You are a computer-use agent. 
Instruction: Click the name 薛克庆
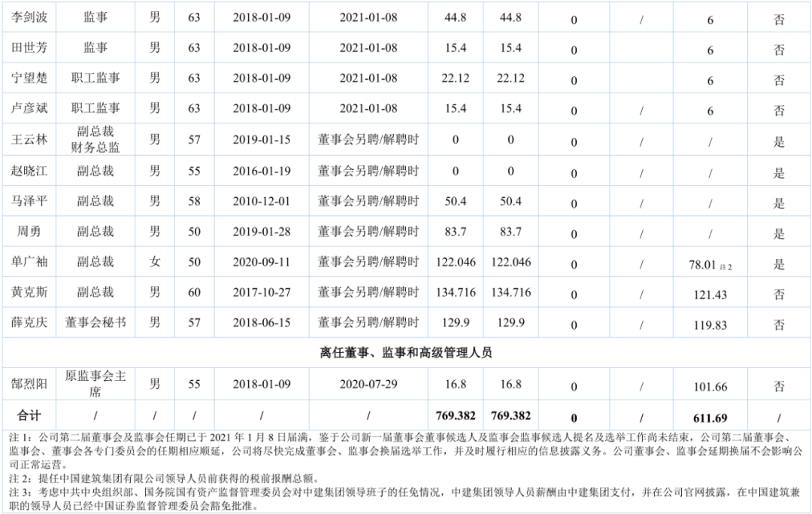click(29, 322)
